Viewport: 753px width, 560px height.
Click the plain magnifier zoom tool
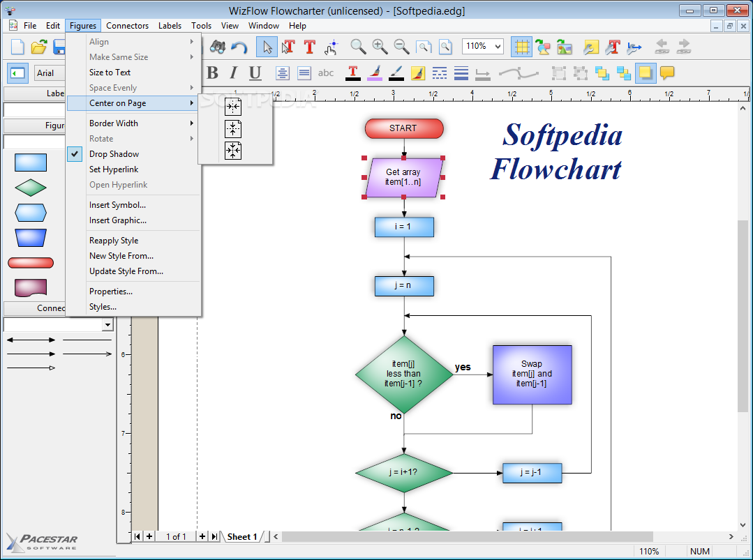[358, 47]
